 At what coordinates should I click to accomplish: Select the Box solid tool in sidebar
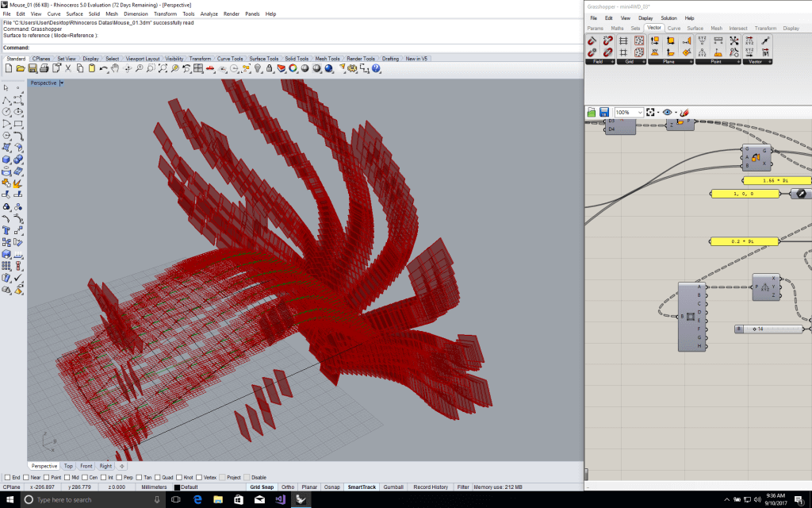click(6, 159)
